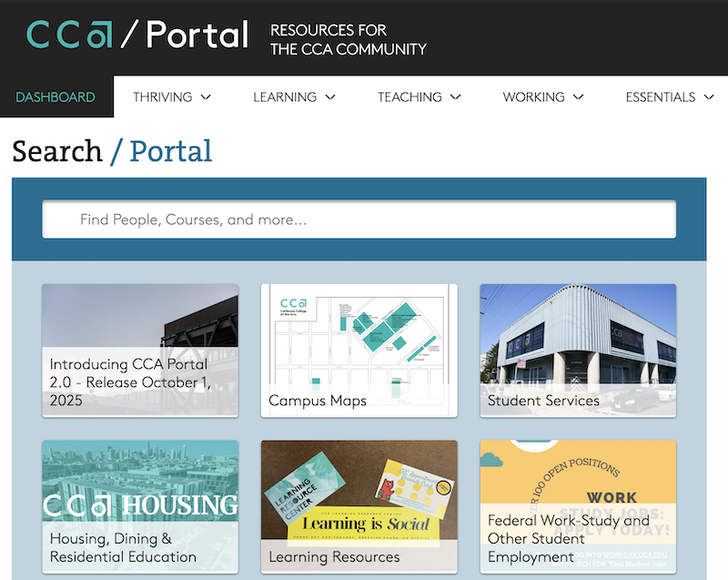The image size is (728, 580).
Task: Expand the Teaching chevron arrow
Action: [x=456, y=97]
